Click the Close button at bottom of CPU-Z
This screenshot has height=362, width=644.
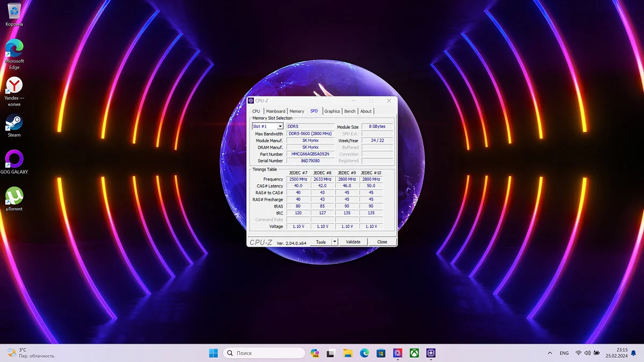[x=382, y=242]
